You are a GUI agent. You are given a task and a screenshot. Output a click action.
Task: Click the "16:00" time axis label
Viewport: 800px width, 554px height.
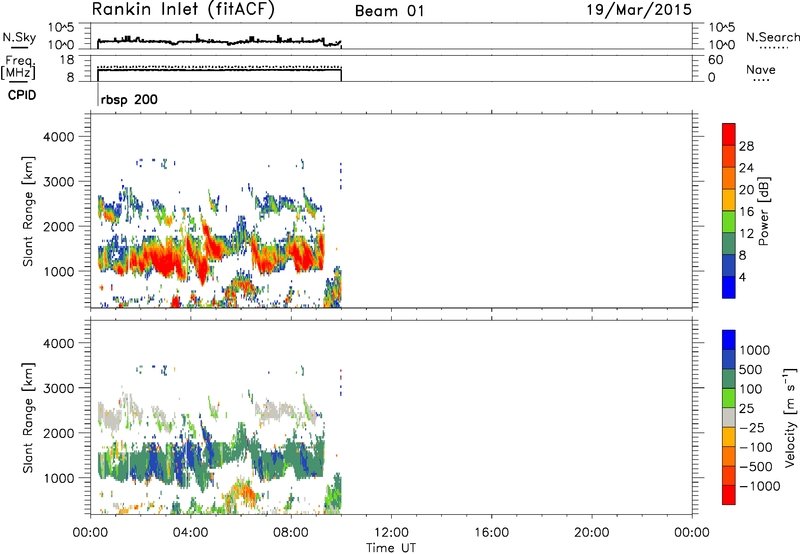[491, 533]
